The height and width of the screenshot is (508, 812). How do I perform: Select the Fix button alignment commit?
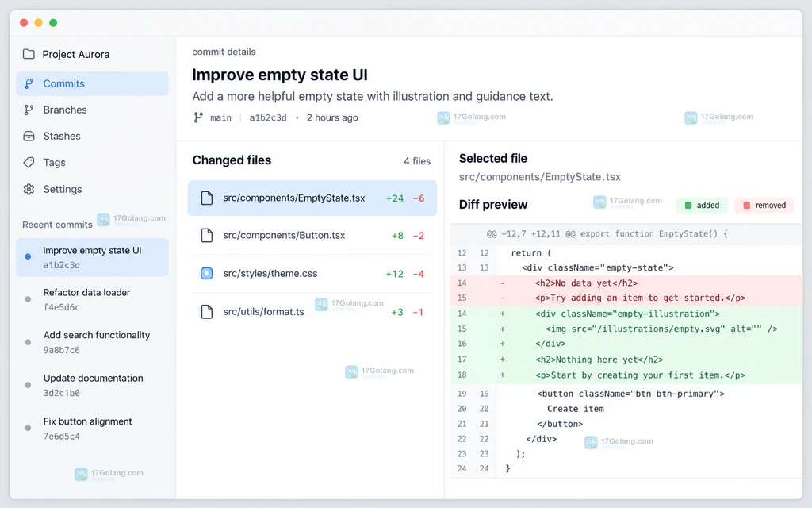click(x=92, y=429)
